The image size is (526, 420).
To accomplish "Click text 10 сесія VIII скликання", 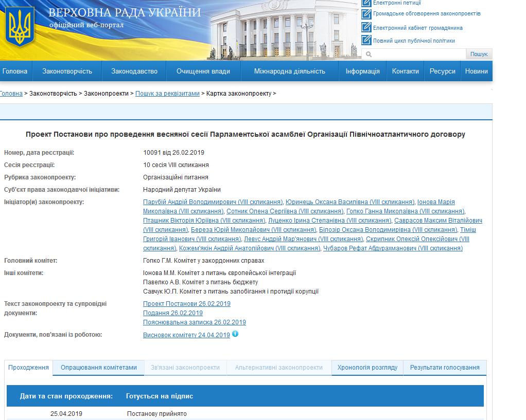I will pyautogui.click(x=176, y=165).
